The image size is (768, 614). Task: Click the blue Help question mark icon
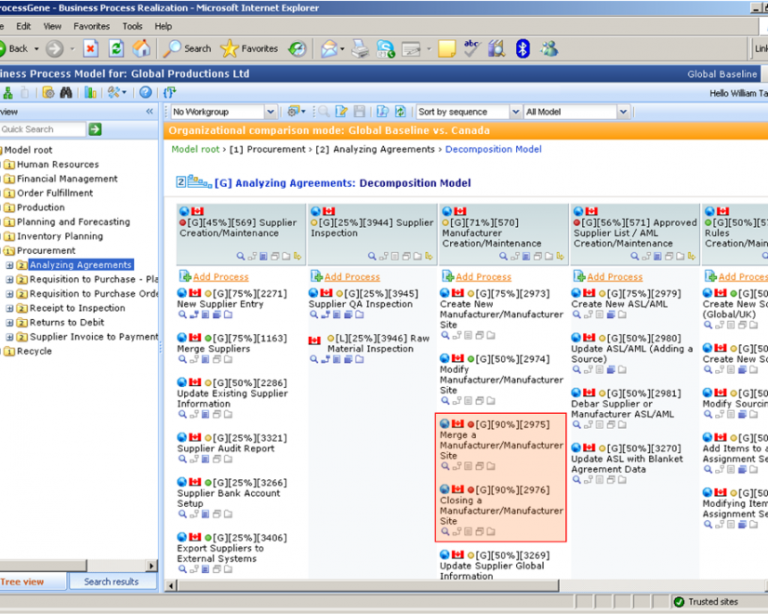coord(145,92)
